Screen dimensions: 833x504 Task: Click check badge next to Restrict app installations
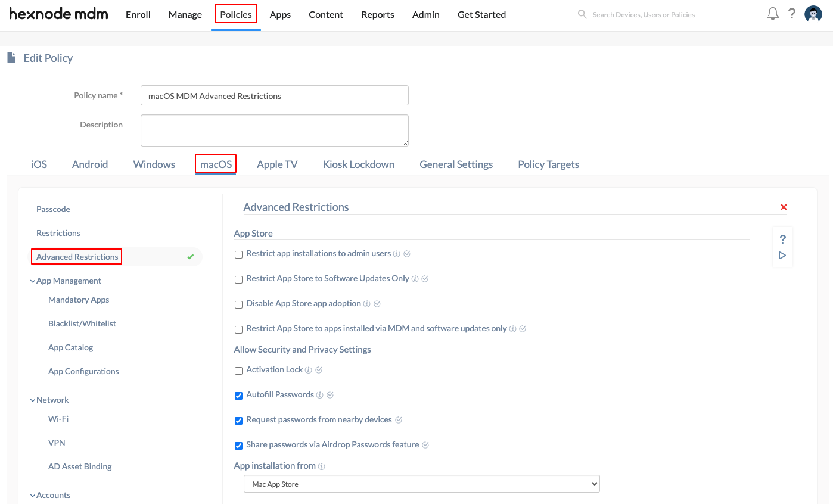407,254
